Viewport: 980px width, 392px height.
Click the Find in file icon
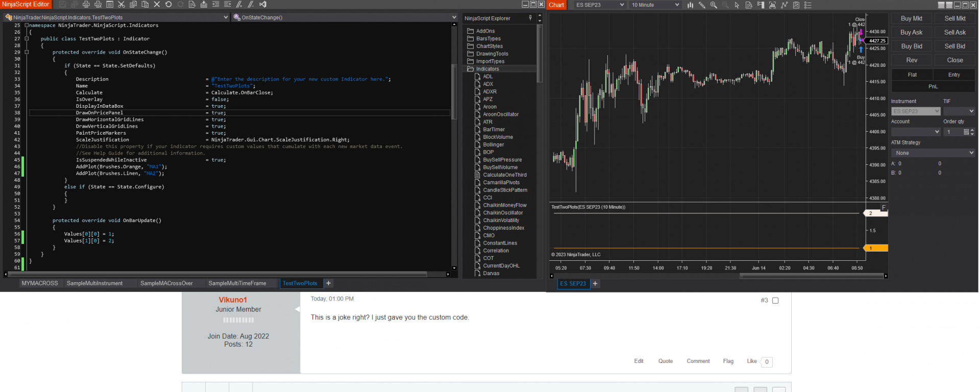[192, 5]
